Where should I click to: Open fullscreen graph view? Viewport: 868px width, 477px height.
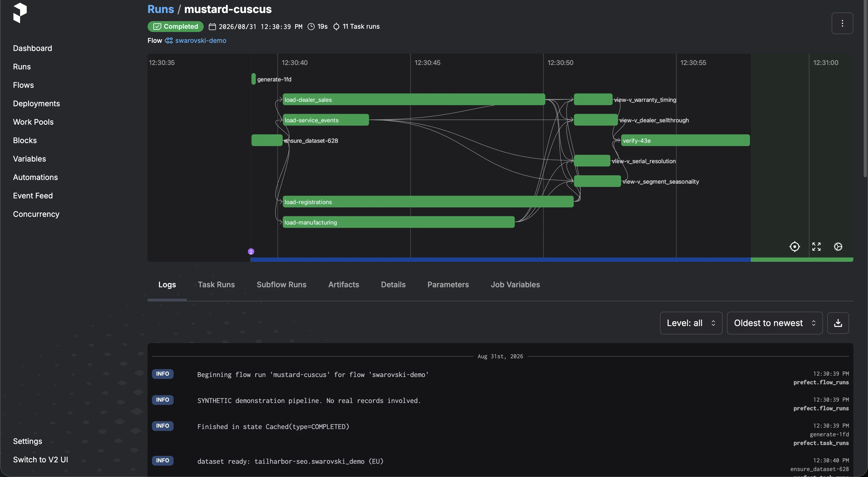(x=816, y=247)
